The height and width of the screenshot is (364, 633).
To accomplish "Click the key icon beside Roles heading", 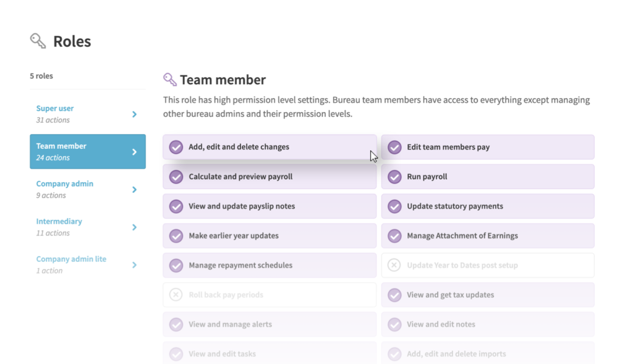I will click(38, 41).
